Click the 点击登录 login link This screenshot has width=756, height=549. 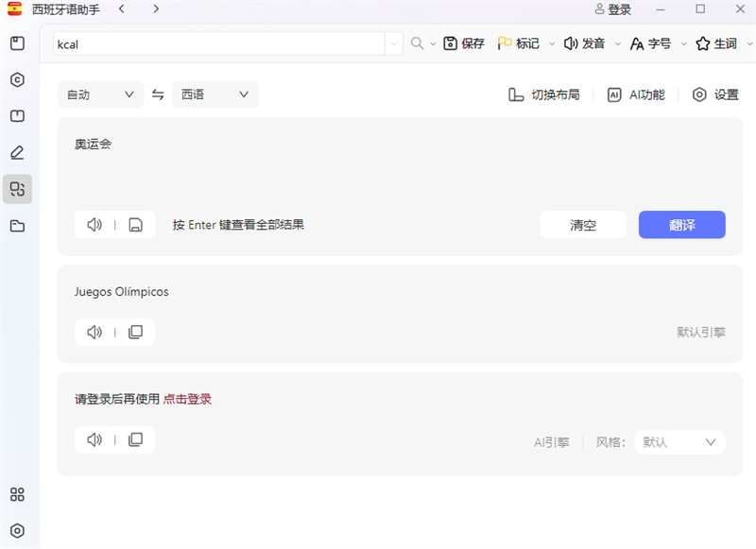pos(187,399)
